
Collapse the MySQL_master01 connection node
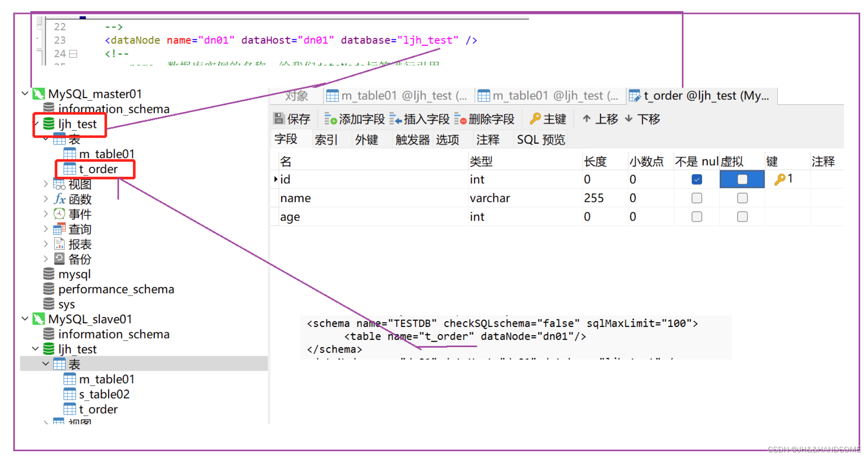(25, 94)
